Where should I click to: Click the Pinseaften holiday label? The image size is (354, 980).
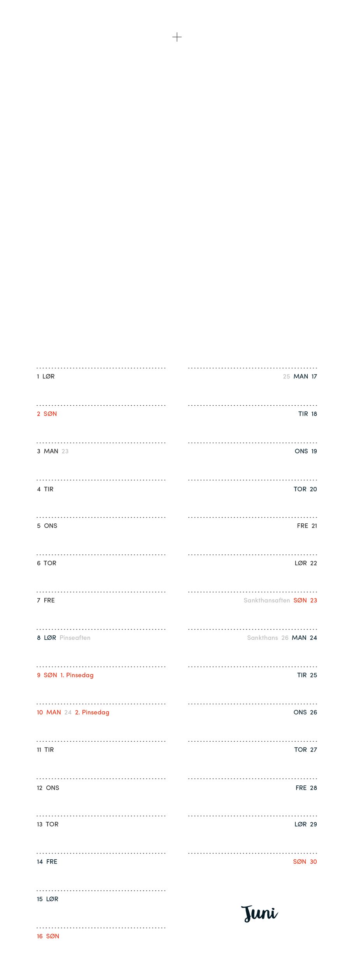[x=75, y=638]
